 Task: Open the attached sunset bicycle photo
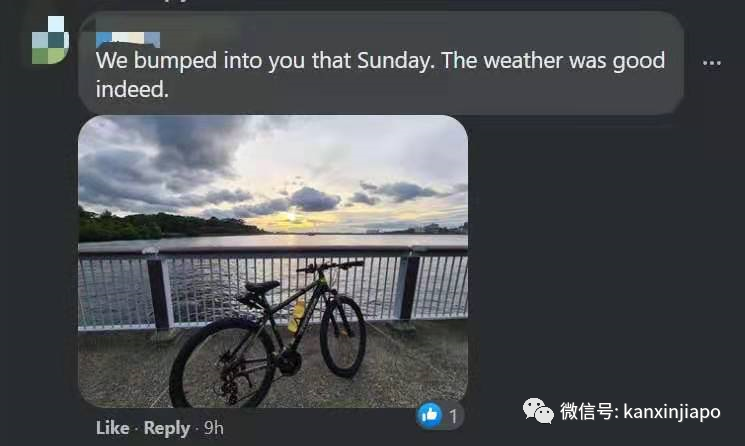click(273, 261)
